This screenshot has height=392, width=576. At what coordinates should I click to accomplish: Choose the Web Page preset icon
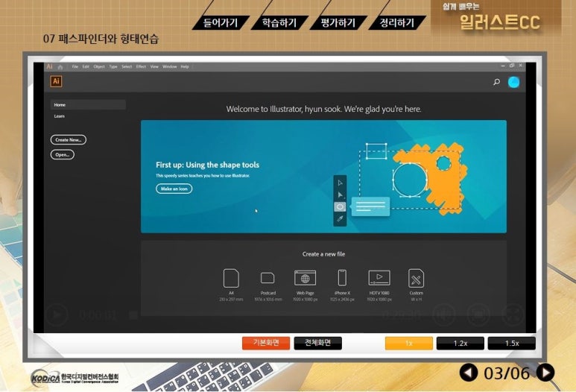(305, 278)
